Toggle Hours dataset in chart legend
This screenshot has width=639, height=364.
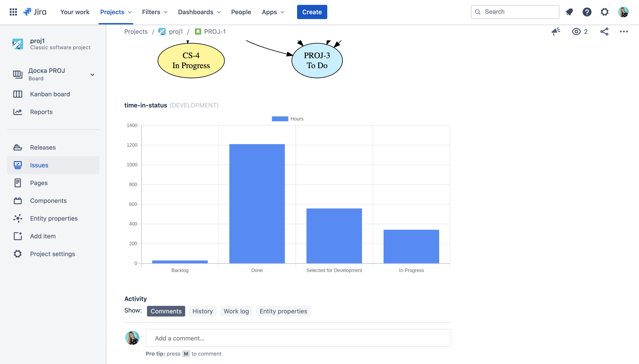287,119
